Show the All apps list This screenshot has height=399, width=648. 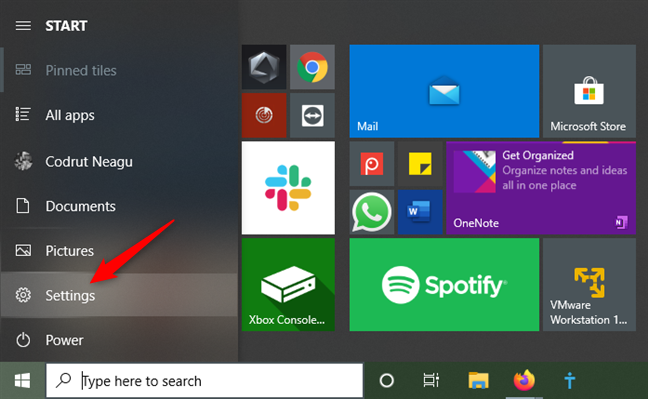(x=119, y=115)
